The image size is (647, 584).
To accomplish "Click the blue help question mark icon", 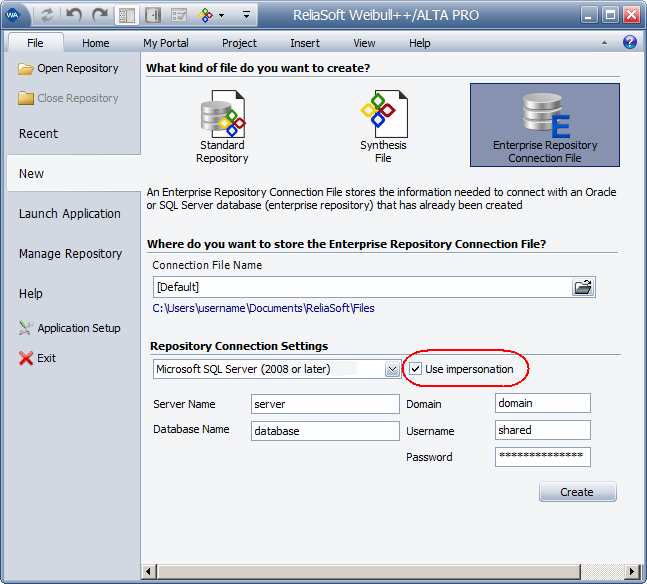I will 630,42.
